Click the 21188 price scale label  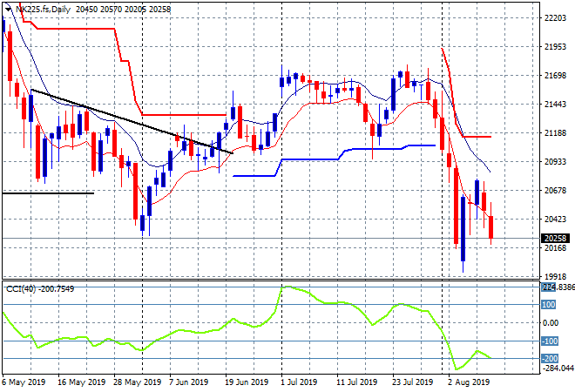click(555, 133)
